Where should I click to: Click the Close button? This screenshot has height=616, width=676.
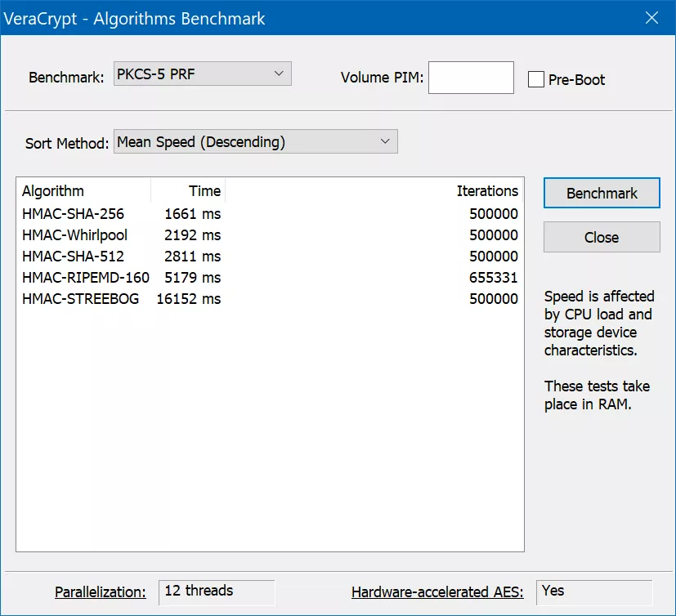pos(602,237)
